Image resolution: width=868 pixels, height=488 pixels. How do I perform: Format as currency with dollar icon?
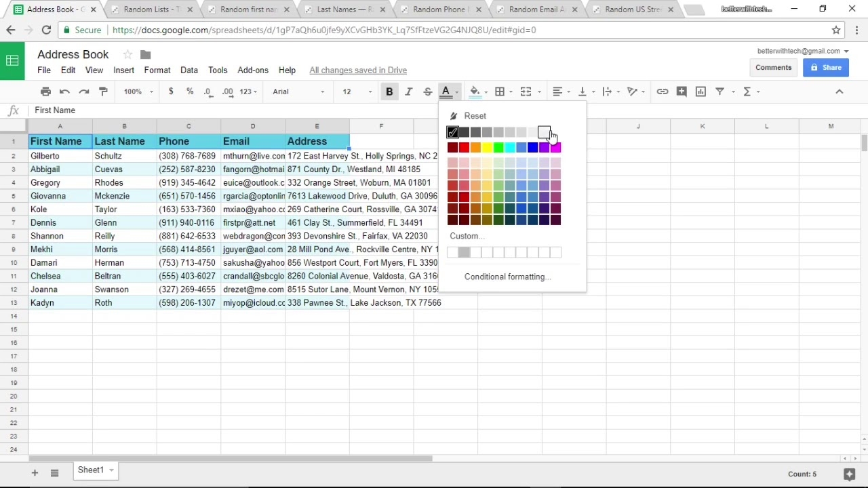pos(171,91)
